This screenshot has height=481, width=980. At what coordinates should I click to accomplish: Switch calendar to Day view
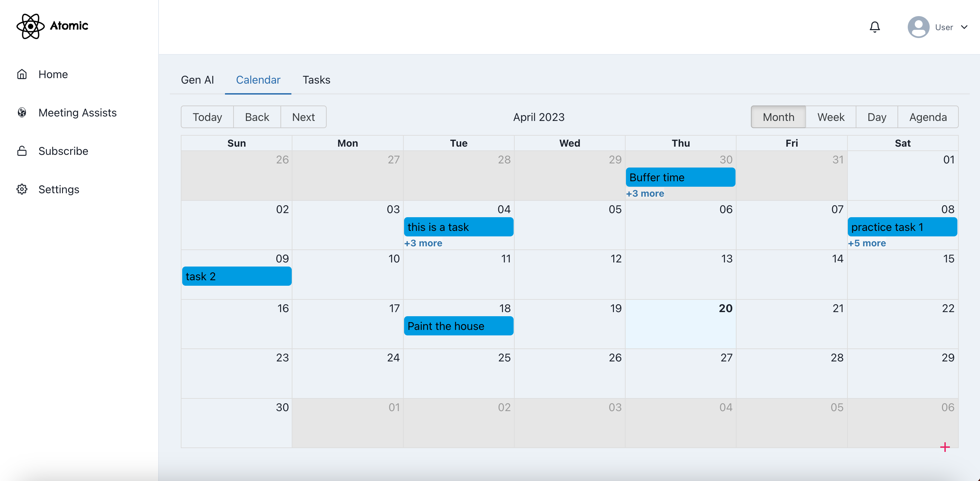[x=877, y=117]
